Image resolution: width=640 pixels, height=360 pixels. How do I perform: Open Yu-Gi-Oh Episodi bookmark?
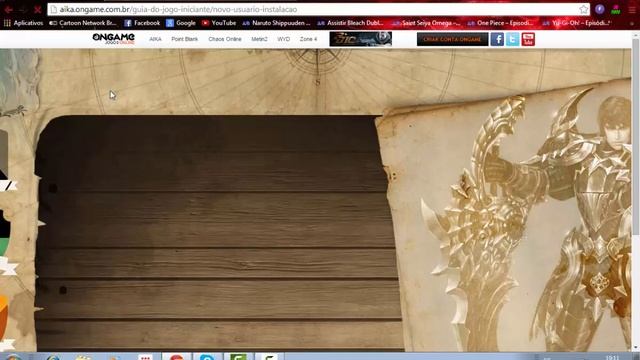coord(576,23)
